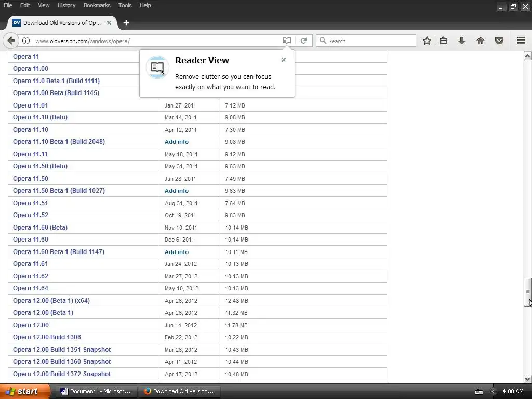Open the Opera 11.50 (Beta) link

(x=40, y=166)
